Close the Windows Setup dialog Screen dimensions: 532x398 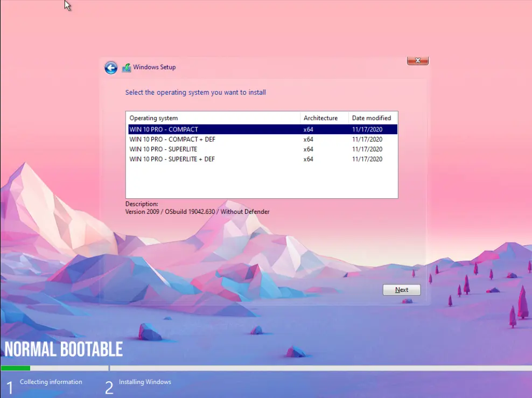[418, 60]
